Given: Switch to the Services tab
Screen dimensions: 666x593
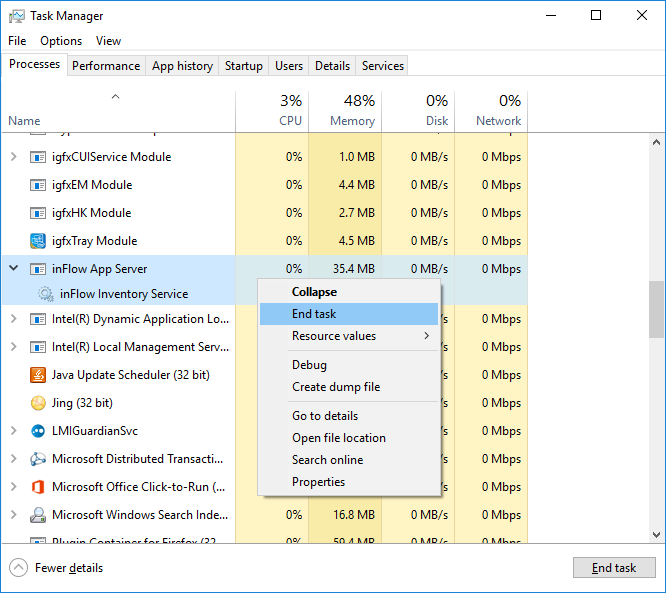Looking at the screenshot, I should (383, 66).
